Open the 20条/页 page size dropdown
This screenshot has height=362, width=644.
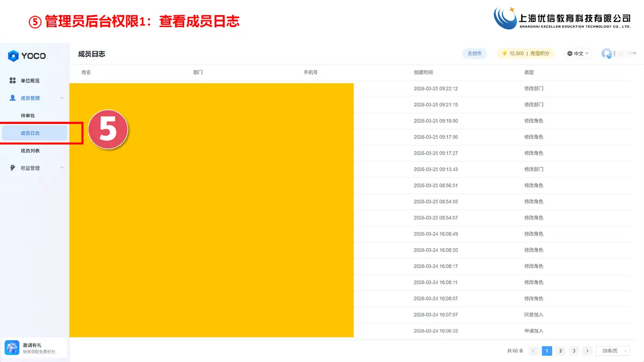coord(613,351)
